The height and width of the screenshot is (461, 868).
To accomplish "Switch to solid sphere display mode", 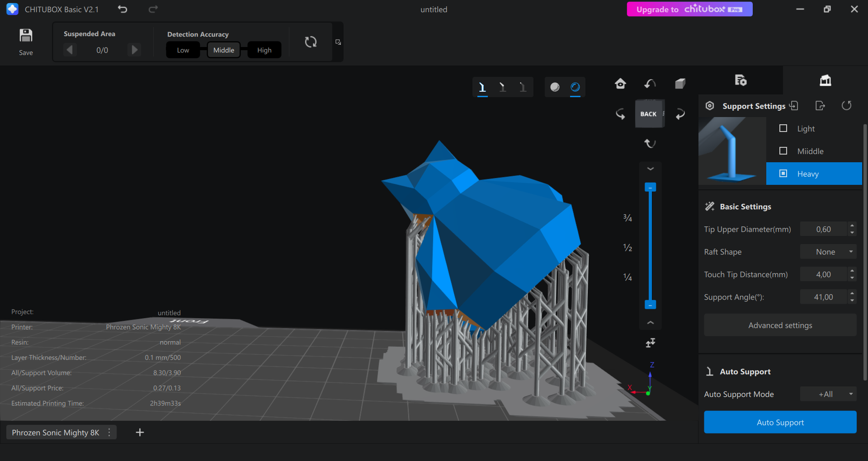I will [555, 87].
